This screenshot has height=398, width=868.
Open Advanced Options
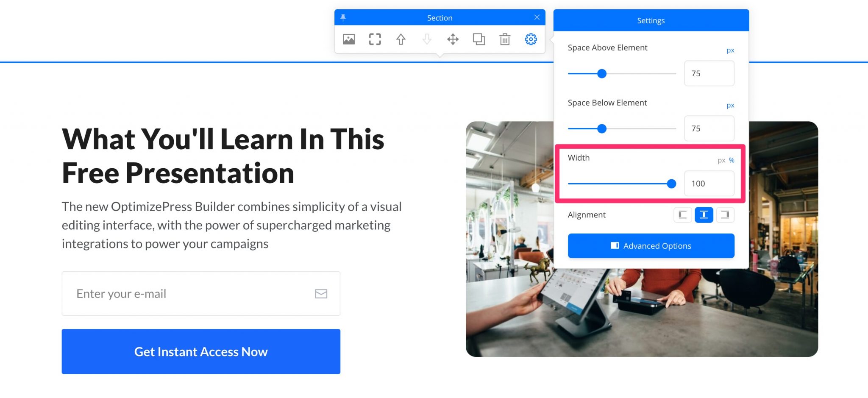point(651,246)
